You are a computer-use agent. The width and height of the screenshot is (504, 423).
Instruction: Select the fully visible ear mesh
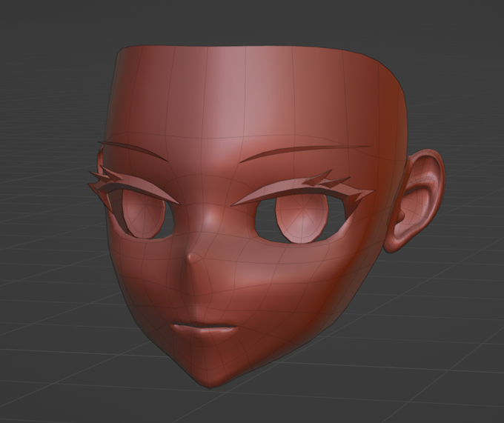coord(417,201)
